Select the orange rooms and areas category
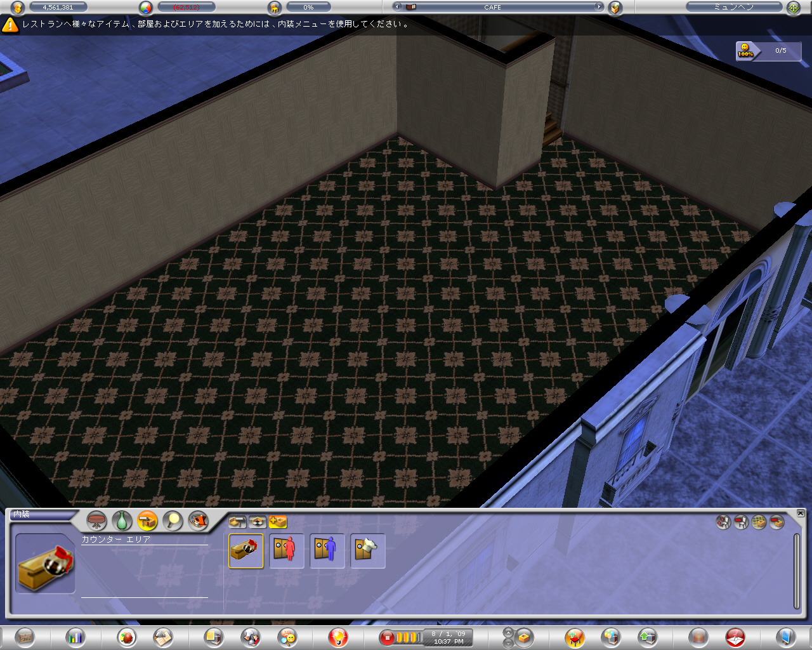Screen dimensions: 812x650 point(147,521)
